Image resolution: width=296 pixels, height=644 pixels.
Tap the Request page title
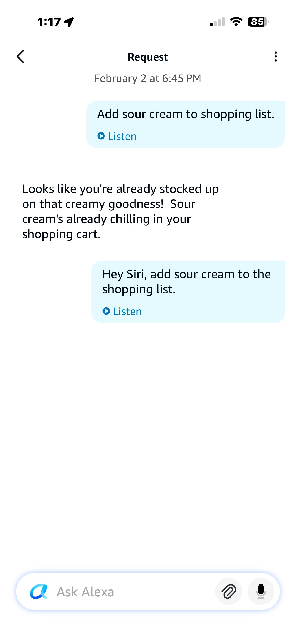tap(148, 57)
